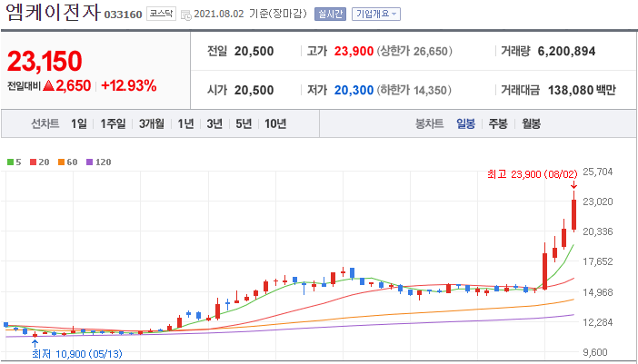Click the 실시간 real-time button
The width and height of the screenshot is (638, 364).
click(330, 15)
